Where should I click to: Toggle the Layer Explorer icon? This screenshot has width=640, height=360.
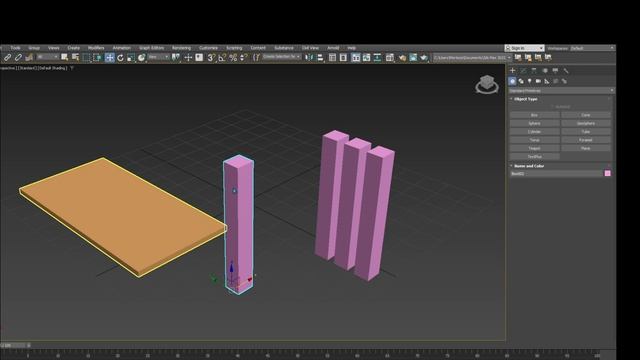[343, 58]
